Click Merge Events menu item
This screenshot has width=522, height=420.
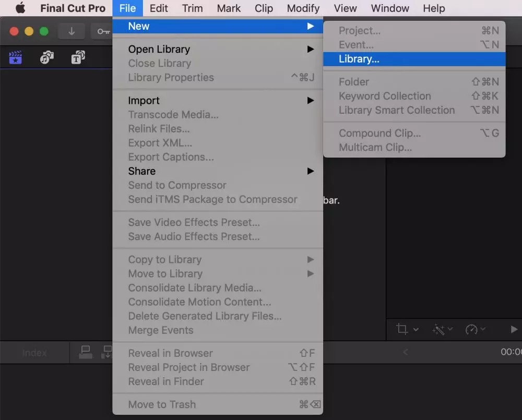(218, 330)
